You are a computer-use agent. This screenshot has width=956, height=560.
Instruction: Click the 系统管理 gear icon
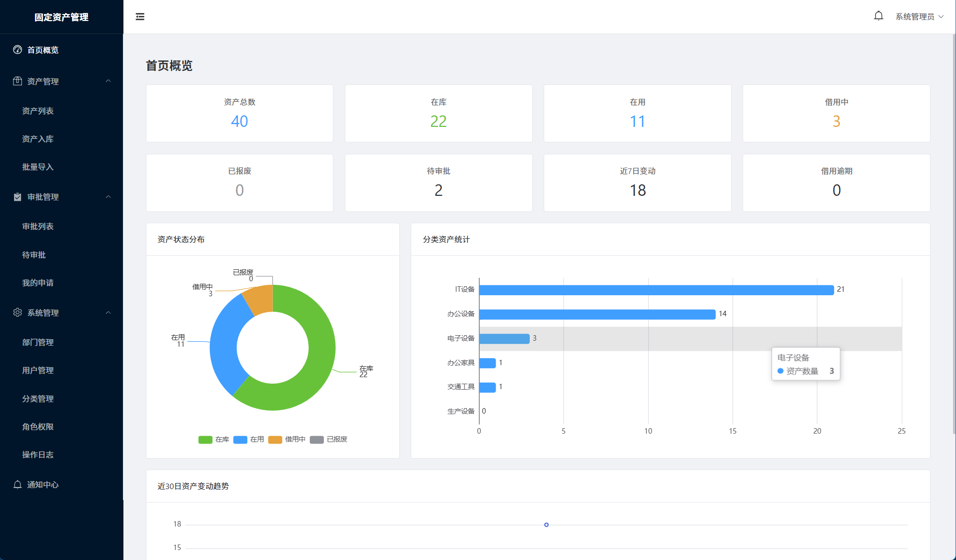point(17,312)
